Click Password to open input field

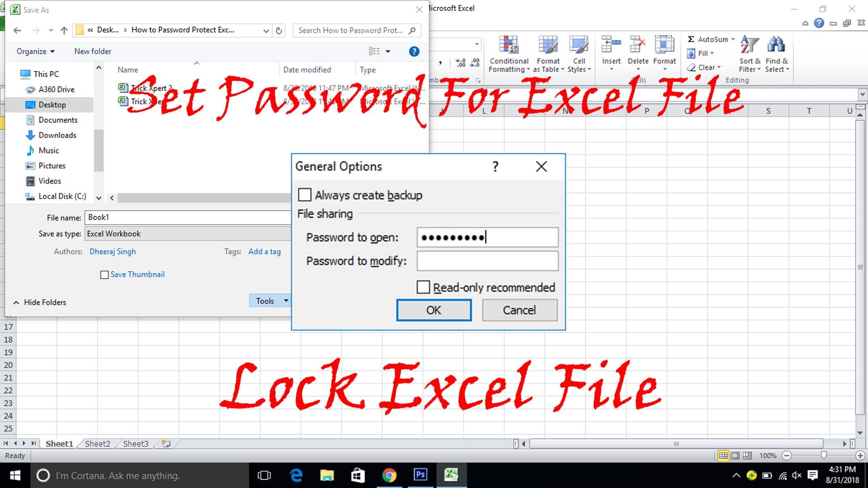[x=487, y=237]
